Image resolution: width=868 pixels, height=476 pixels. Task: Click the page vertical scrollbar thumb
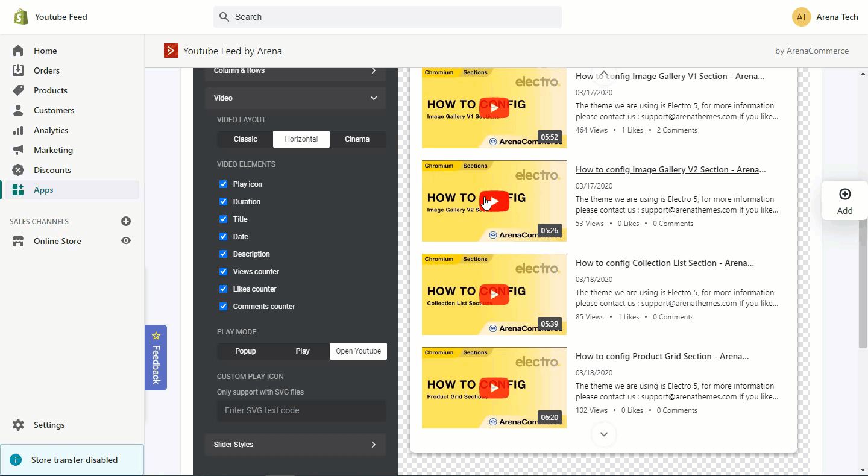863,284
